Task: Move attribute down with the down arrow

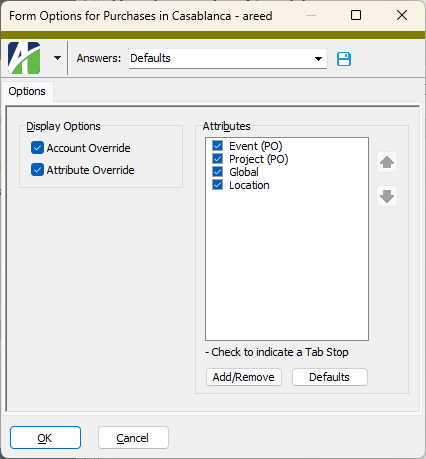Action: click(387, 196)
